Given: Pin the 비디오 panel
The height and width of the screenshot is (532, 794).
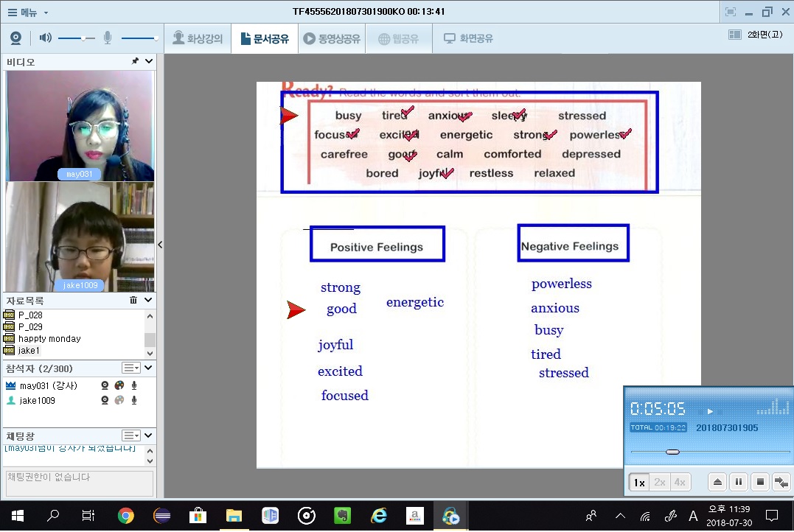Looking at the screenshot, I should [135, 62].
